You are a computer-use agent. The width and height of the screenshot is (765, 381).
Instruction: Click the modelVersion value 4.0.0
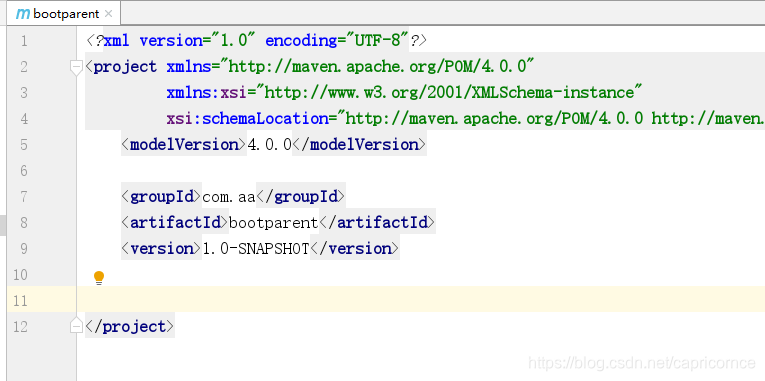tap(269, 144)
